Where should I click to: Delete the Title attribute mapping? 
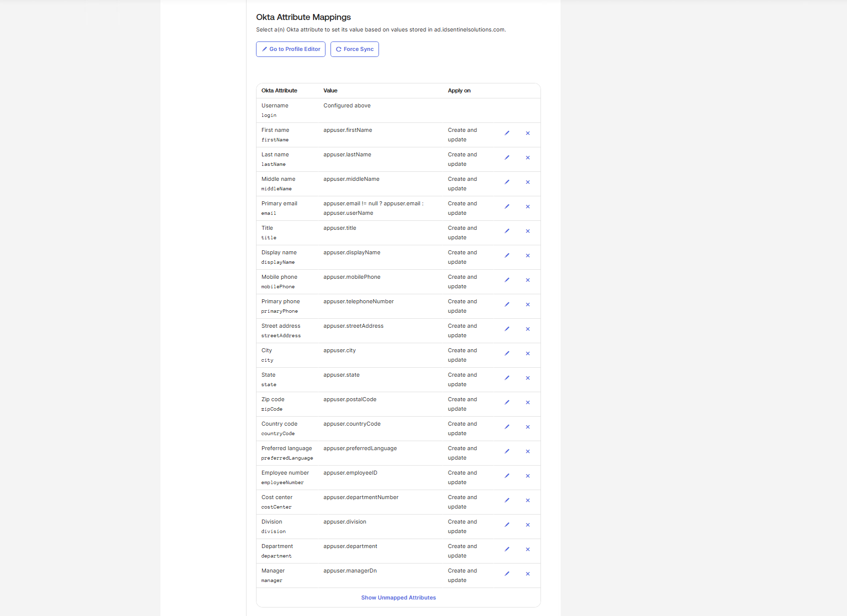pos(527,231)
